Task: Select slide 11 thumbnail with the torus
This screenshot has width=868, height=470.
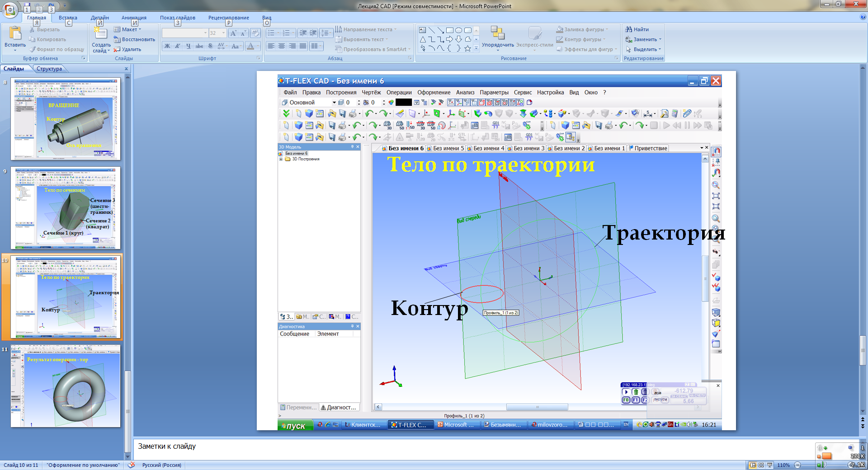Action: 66,386
